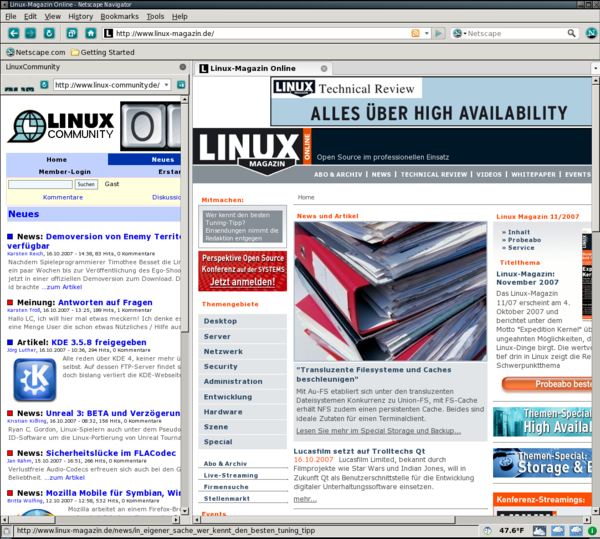This screenshot has height=539, width=600.
Task: Open the Antworten auf Fragen link
Action: point(105,303)
